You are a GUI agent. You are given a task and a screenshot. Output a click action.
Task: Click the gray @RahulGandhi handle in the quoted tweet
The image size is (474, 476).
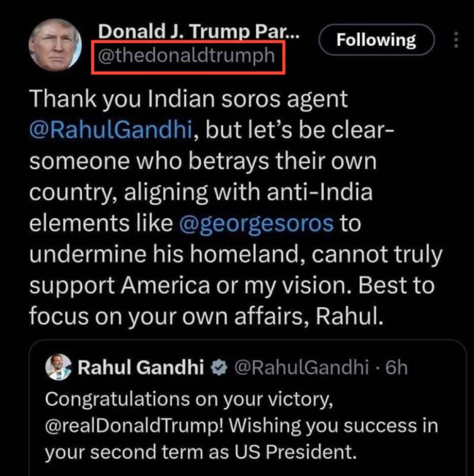pos(301,367)
